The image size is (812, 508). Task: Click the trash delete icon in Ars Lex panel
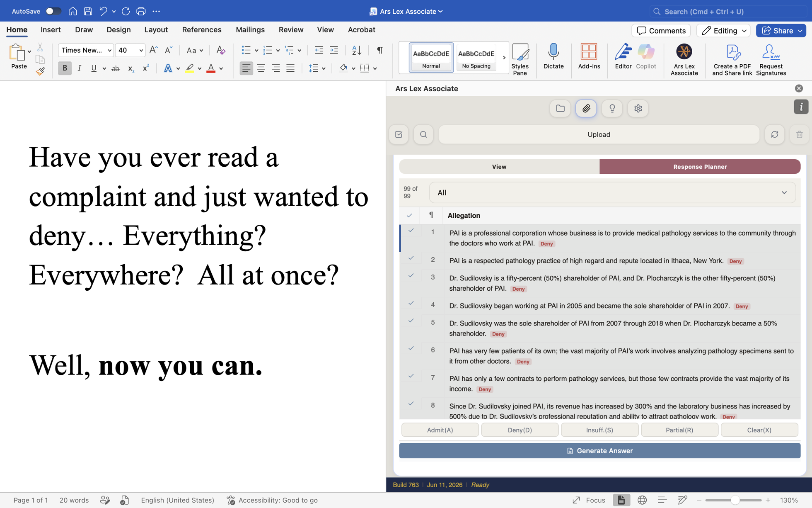(x=799, y=134)
